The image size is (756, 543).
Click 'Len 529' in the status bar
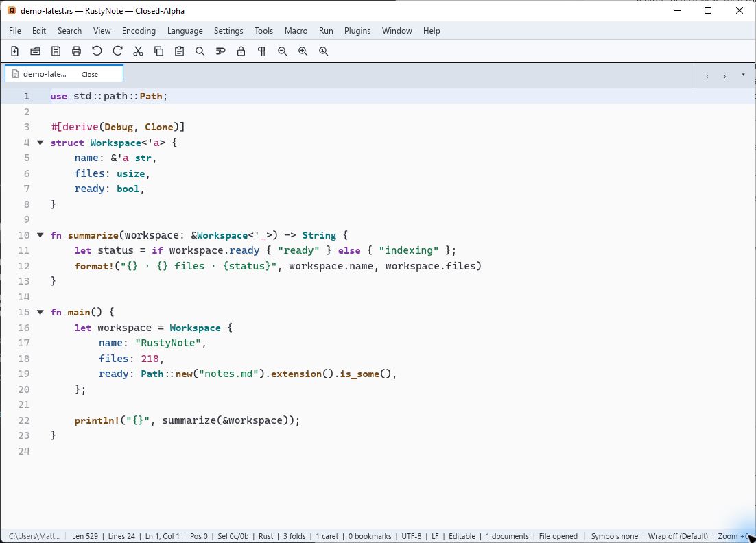click(x=85, y=536)
